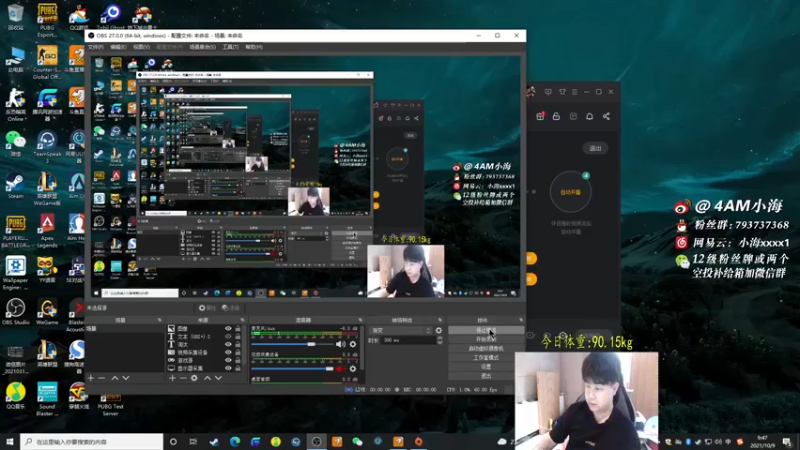Viewport: 800px width, 450px height.
Task: Open the mic/Aux channel settings gear
Action: [x=353, y=344]
